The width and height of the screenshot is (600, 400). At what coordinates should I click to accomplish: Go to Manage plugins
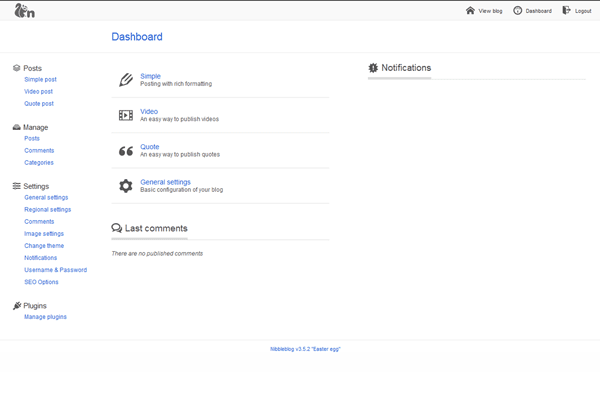[45, 317]
